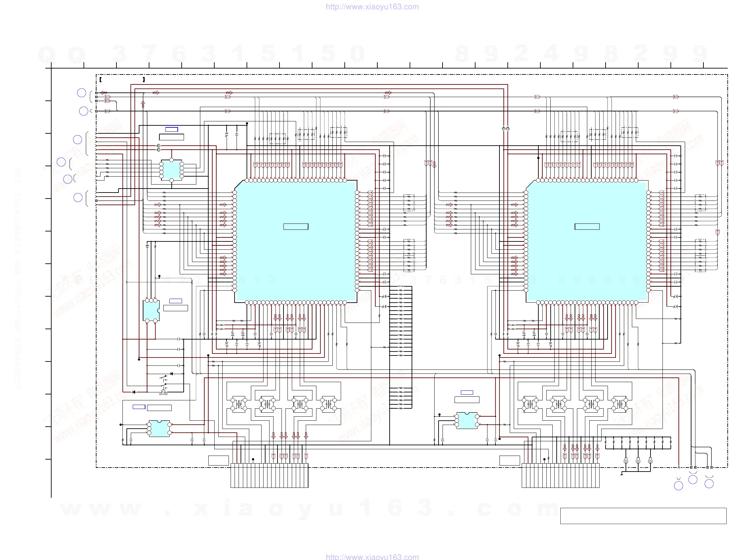Select the blue label box above upper-left IC

click(171, 129)
